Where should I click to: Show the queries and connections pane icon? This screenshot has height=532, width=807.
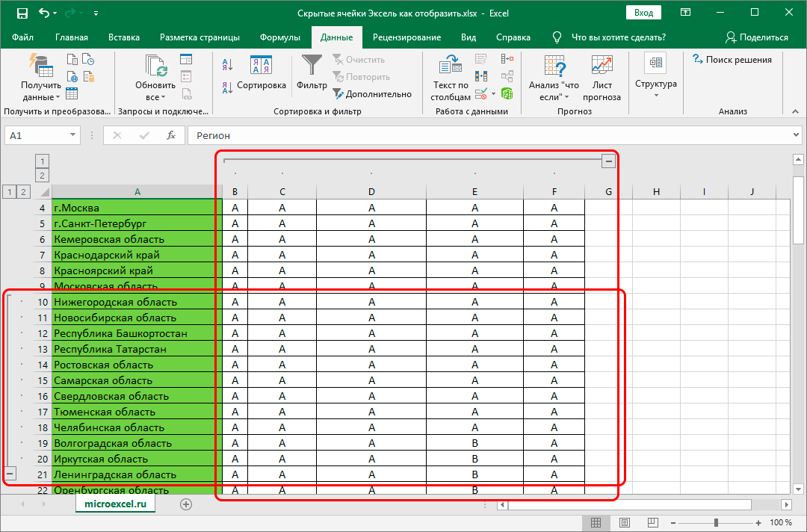click(186, 60)
